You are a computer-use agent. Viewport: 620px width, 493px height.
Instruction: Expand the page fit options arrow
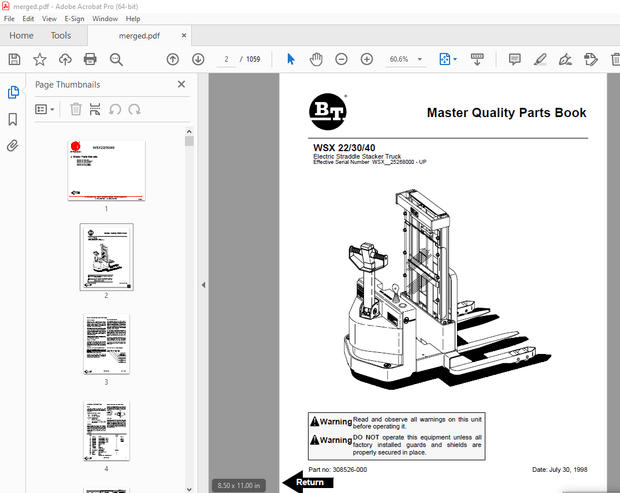[x=455, y=59]
